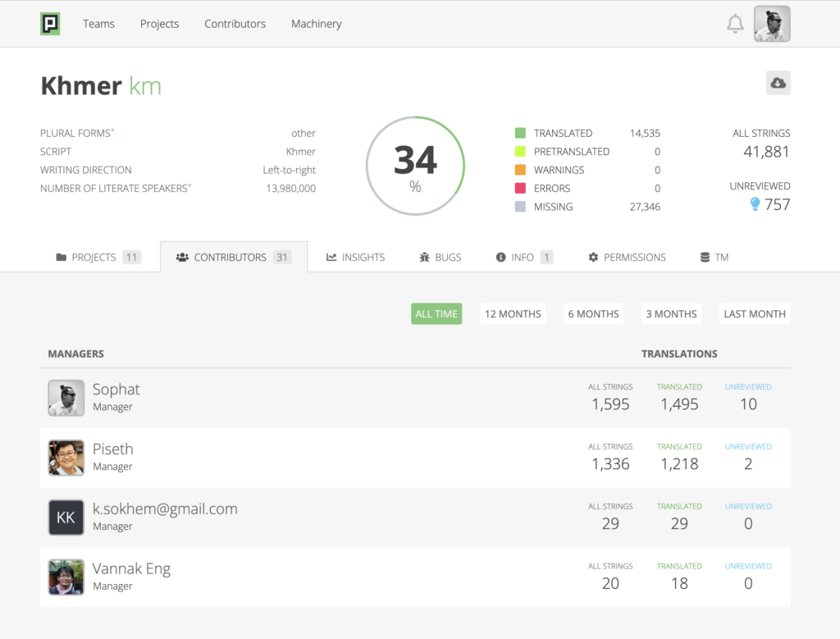Click the cloud download icon
Viewport: 840px width, 639px height.
[x=778, y=83]
